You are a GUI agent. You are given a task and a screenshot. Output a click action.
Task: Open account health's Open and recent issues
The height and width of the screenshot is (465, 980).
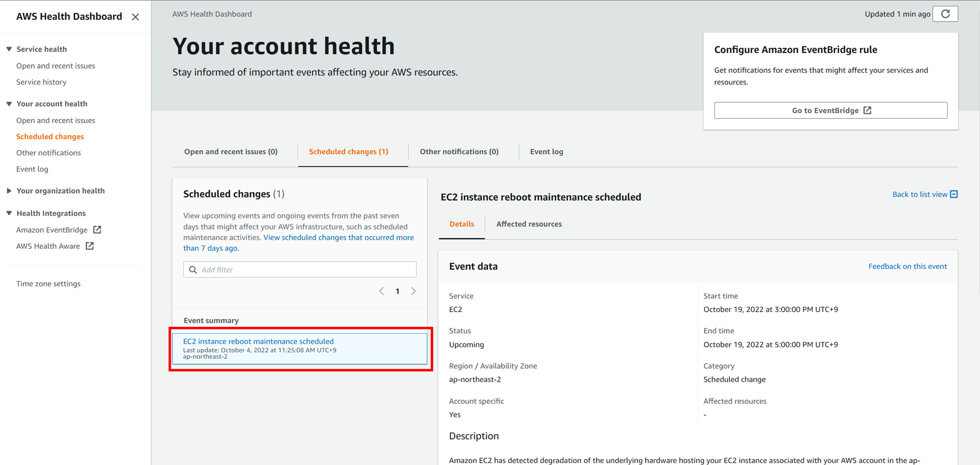[x=55, y=120]
